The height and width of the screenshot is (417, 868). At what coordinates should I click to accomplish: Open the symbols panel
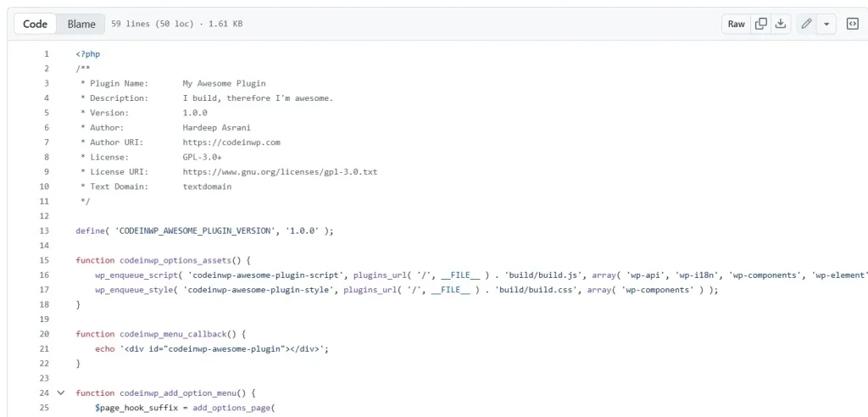point(852,24)
